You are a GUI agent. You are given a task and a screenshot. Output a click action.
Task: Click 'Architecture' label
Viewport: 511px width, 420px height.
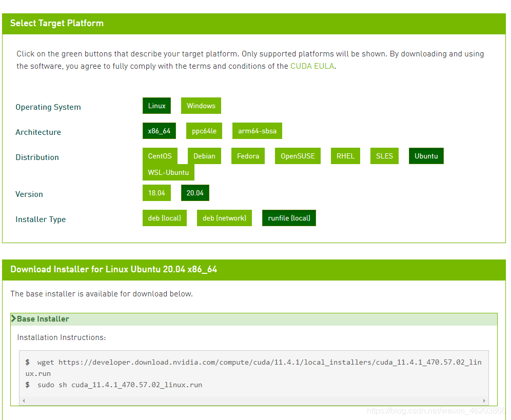click(x=38, y=132)
